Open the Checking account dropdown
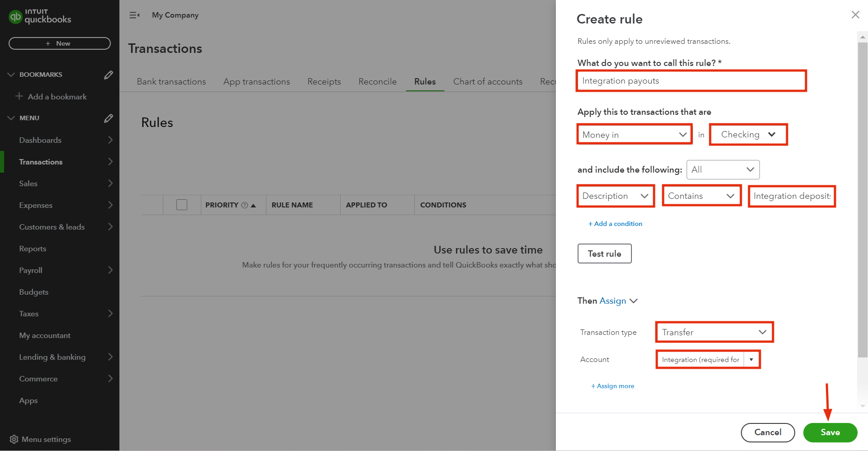 (748, 134)
